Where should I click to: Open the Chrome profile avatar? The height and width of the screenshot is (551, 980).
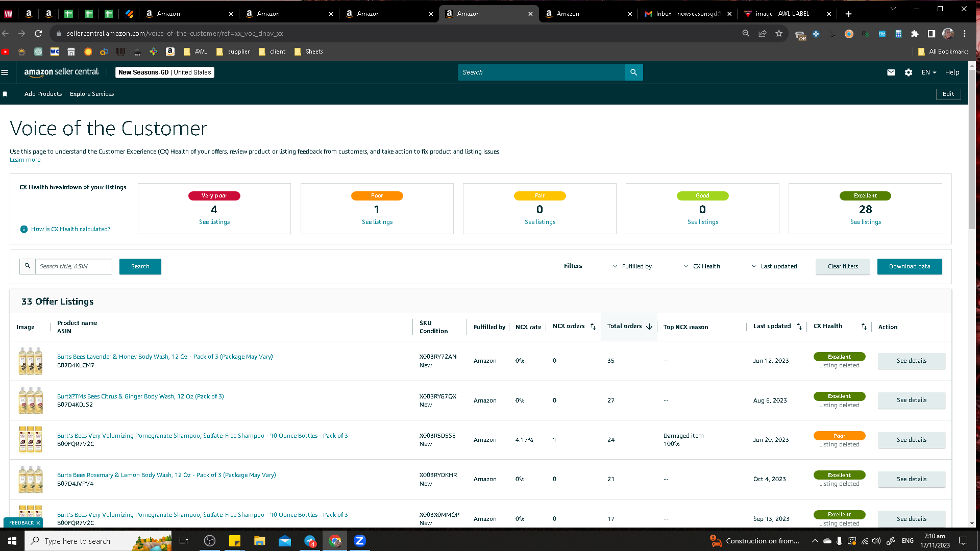(948, 34)
